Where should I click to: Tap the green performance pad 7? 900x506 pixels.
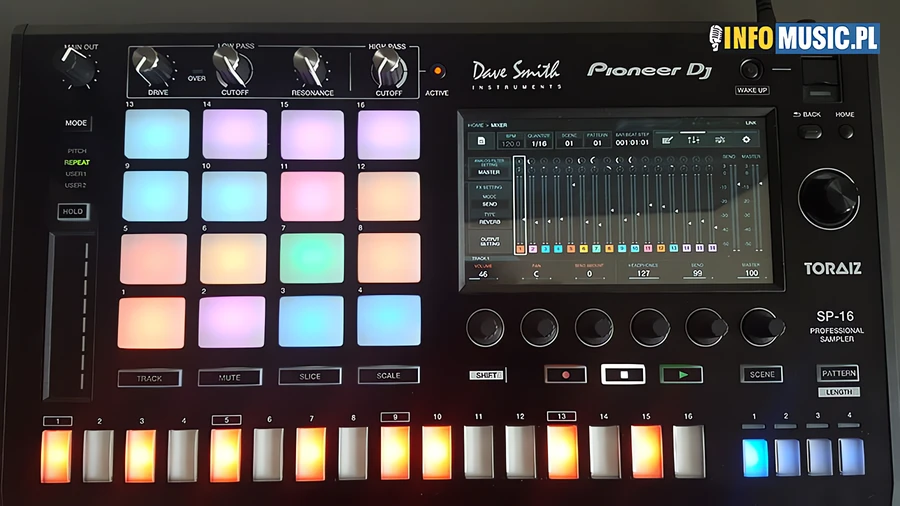tap(312, 258)
